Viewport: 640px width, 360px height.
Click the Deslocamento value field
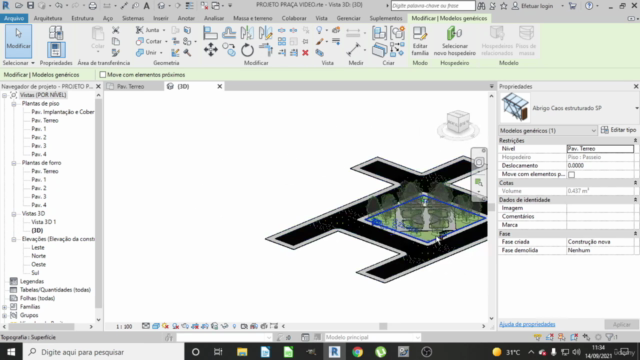pyautogui.click(x=600, y=166)
